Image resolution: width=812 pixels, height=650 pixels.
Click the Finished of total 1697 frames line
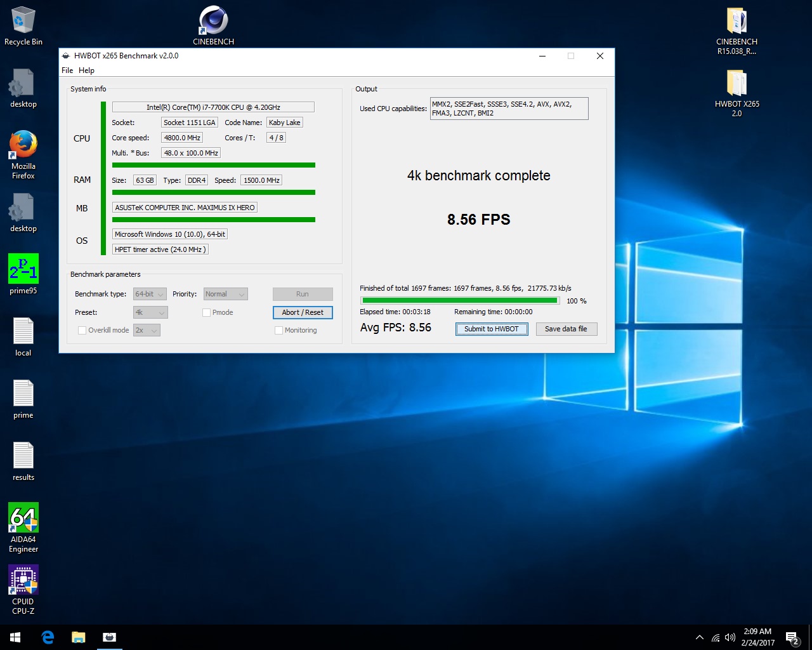pyautogui.click(x=466, y=288)
